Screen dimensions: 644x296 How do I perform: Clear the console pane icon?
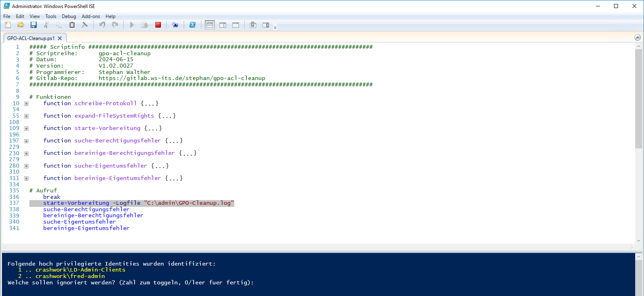pos(84,25)
